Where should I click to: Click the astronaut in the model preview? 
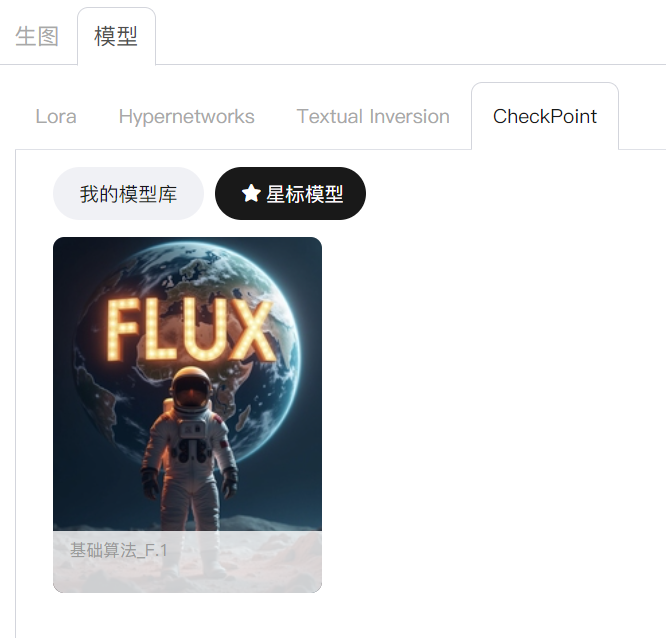tap(190, 463)
